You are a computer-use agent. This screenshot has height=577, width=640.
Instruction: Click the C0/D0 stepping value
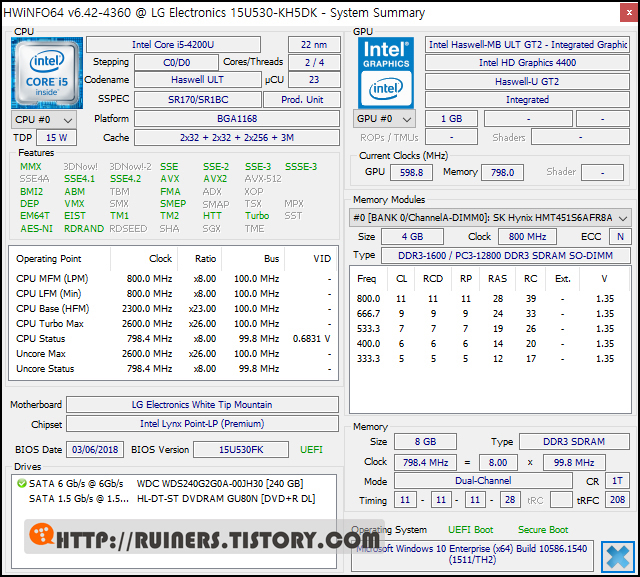click(x=177, y=62)
